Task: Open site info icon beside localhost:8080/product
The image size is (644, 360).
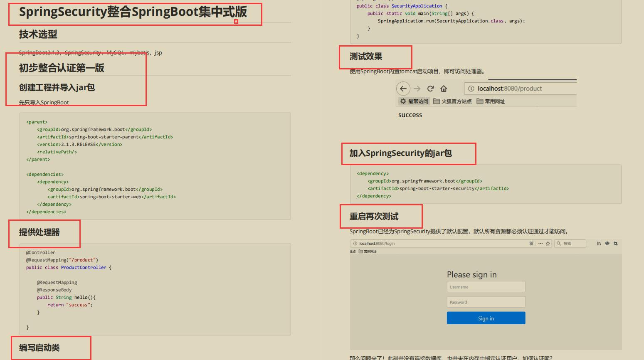Action: (471, 89)
